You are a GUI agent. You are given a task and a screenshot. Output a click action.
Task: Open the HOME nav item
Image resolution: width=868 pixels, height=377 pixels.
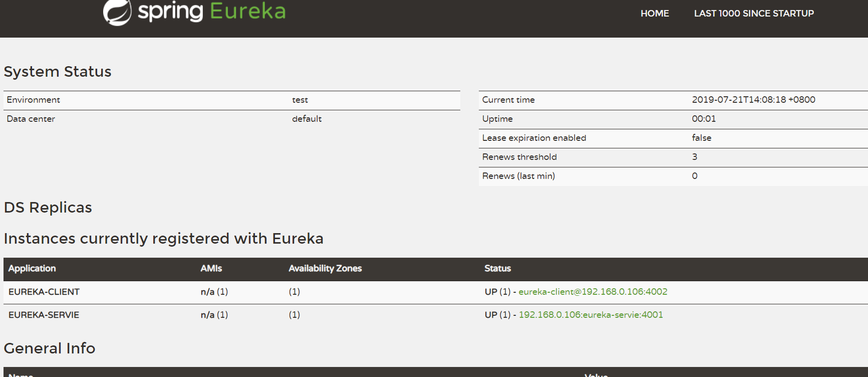[655, 14]
